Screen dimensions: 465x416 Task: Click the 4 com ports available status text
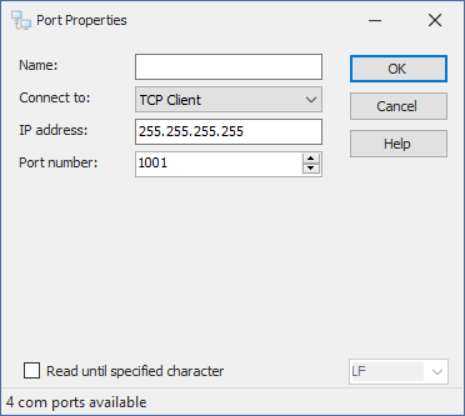point(76,402)
